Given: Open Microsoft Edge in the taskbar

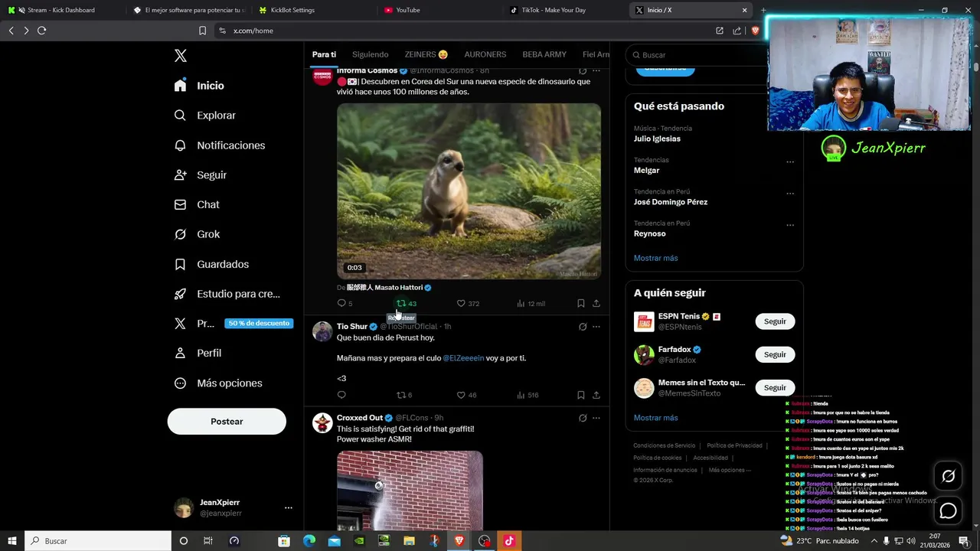Looking at the screenshot, I should click(309, 541).
